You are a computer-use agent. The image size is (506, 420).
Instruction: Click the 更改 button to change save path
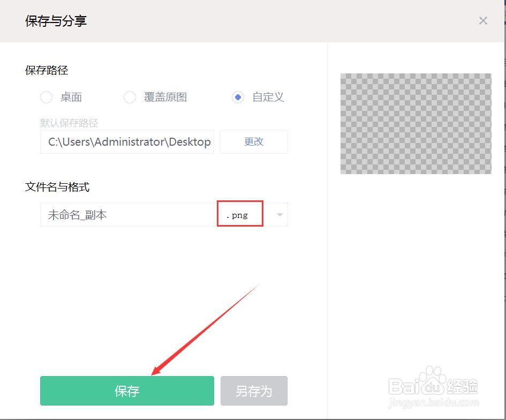point(253,141)
